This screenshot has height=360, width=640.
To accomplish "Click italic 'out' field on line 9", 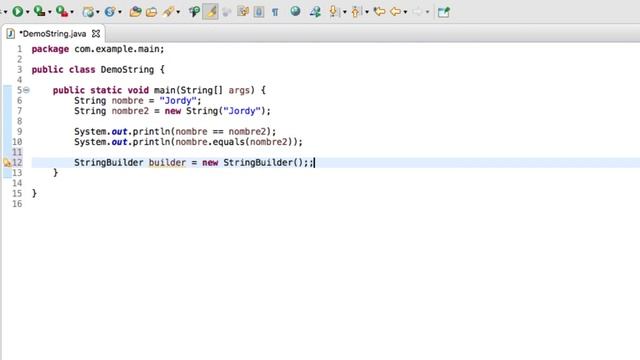I will click(x=119, y=132).
